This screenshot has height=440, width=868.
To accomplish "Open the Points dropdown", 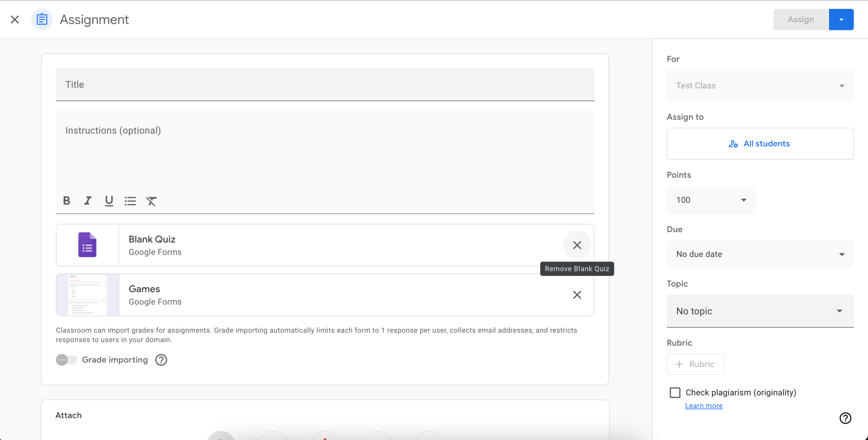I will pos(711,200).
